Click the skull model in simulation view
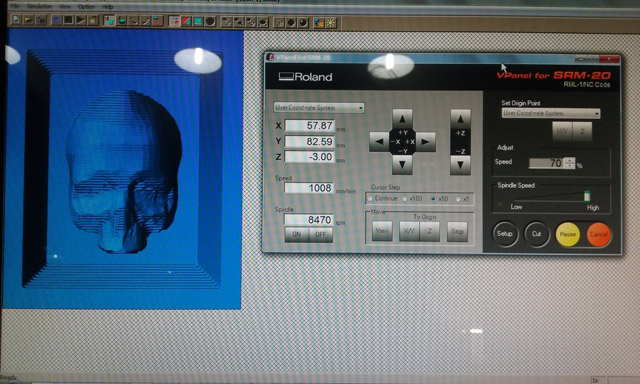Screen dimensions: 640x384 (124, 171)
